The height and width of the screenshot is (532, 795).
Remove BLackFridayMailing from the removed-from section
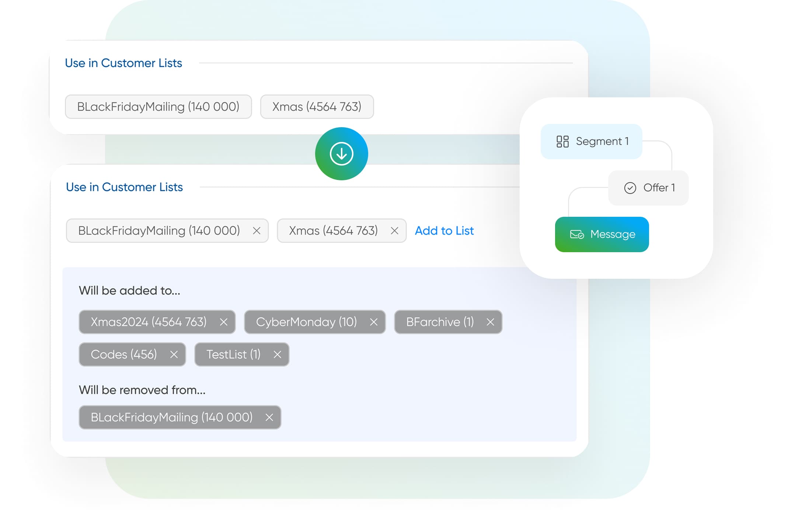coord(269,417)
